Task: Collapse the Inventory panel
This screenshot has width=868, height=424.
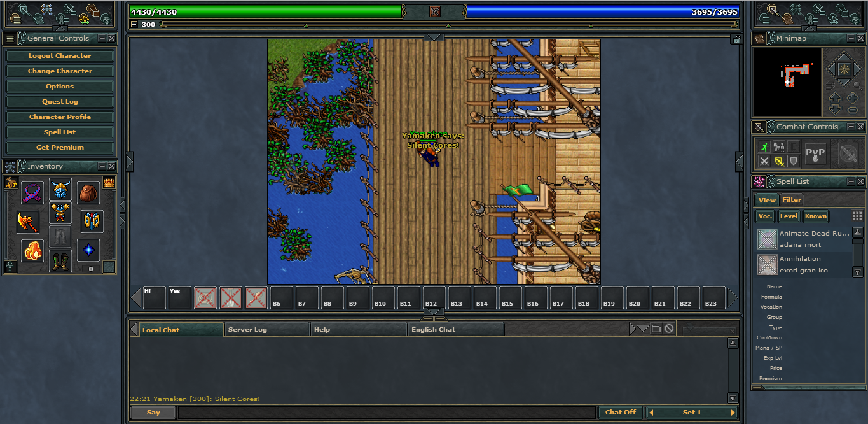Action: 102,167
